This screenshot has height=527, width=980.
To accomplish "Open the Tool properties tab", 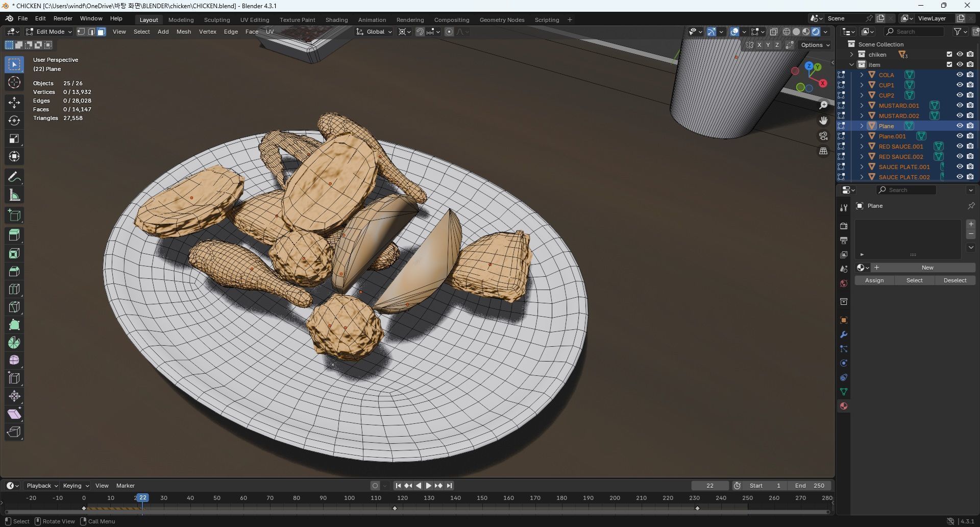I will [844, 207].
